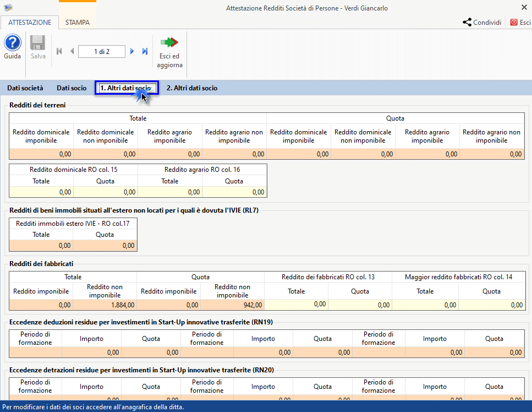This screenshot has width=532, height=412.
Task: Open the Dati socio tab
Action: click(x=72, y=88)
